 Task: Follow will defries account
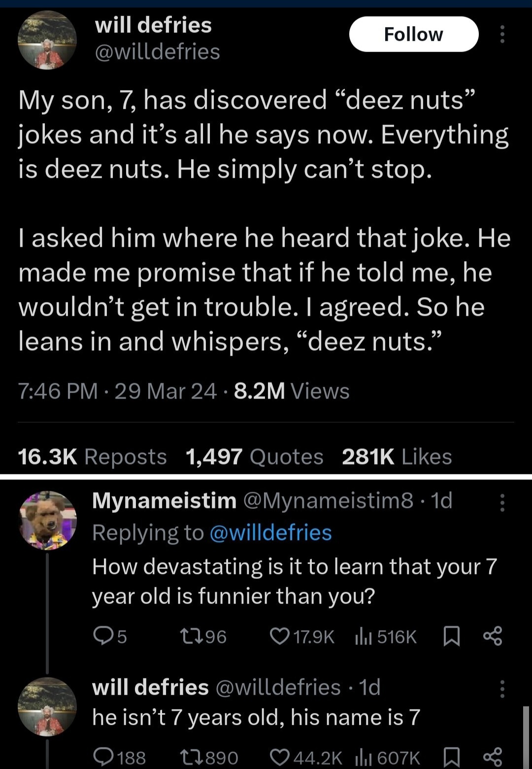coord(413,34)
